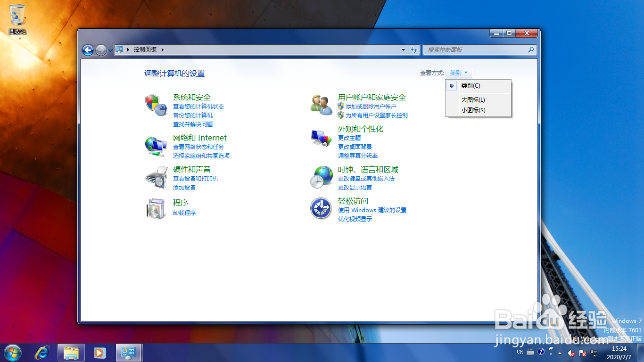Click 查看网络状态和任务
The width and height of the screenshot is (644, 362).
(198, 147)
